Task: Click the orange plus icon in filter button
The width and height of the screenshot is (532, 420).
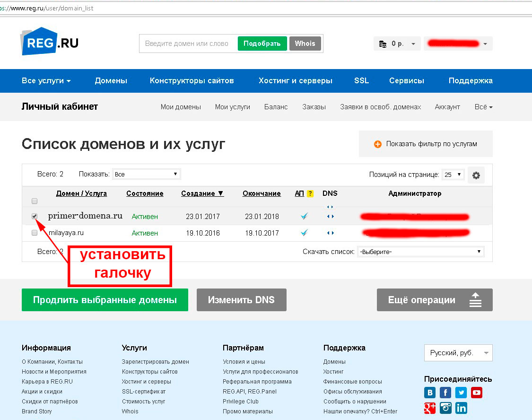Action: [x=378, y=144]
